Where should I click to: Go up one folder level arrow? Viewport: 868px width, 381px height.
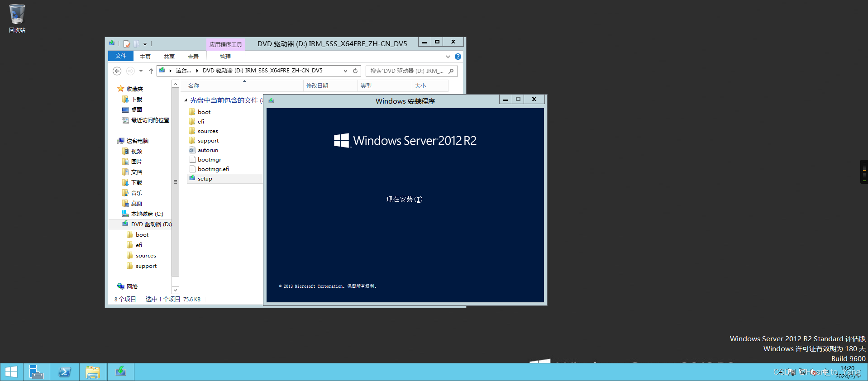(151, 71)
